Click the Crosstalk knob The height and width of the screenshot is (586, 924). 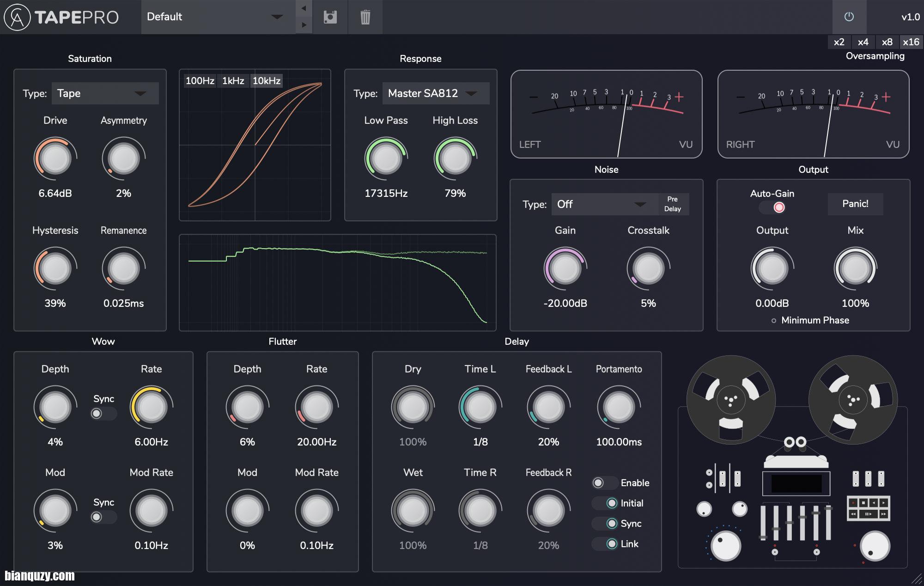pos(648,269)
